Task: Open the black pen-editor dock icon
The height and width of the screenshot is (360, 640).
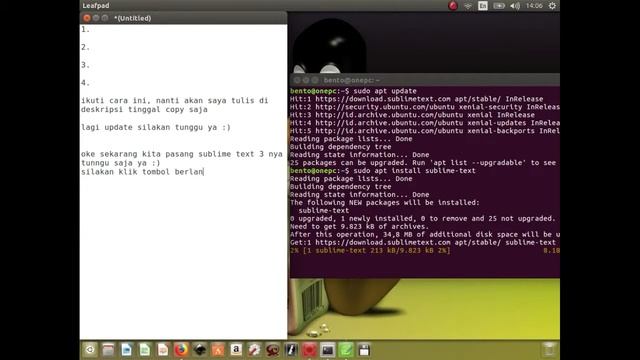Action: [291, 350]
